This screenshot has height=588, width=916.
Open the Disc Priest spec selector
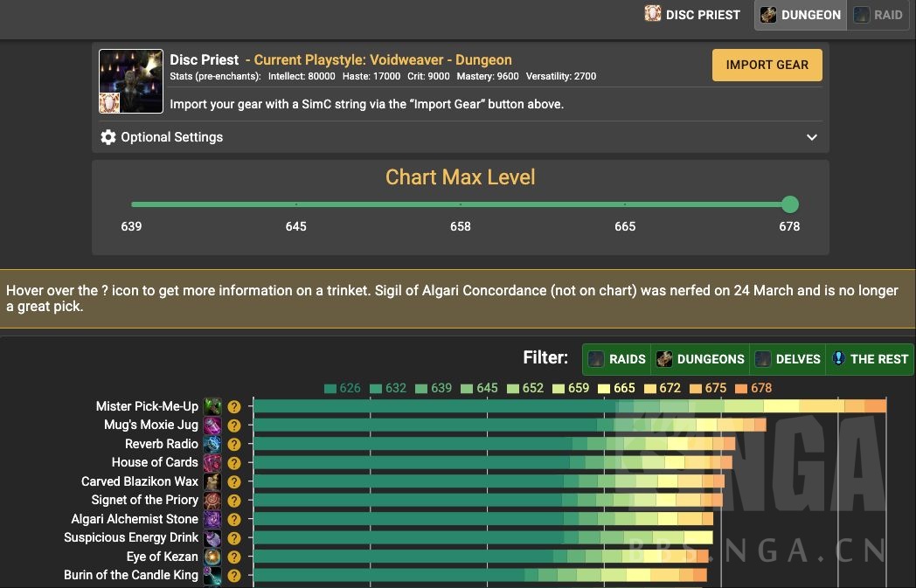692,15
